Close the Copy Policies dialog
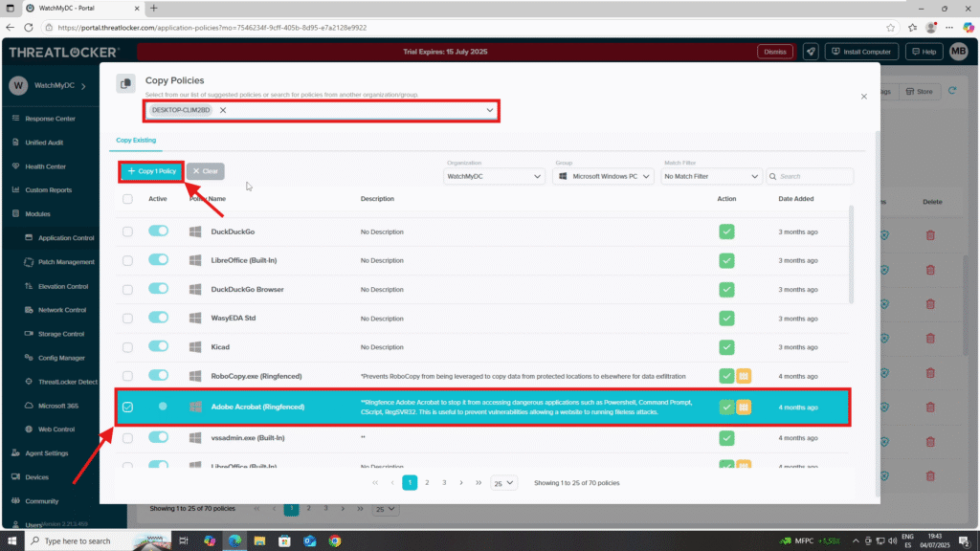The height and width of the screenshot is (551, 980). tap(864, 97)
